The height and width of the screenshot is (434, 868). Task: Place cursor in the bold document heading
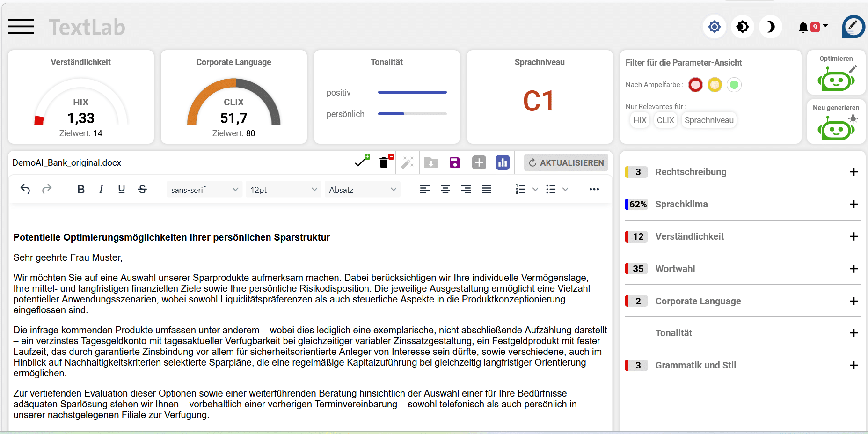click(x=172, y=237)
